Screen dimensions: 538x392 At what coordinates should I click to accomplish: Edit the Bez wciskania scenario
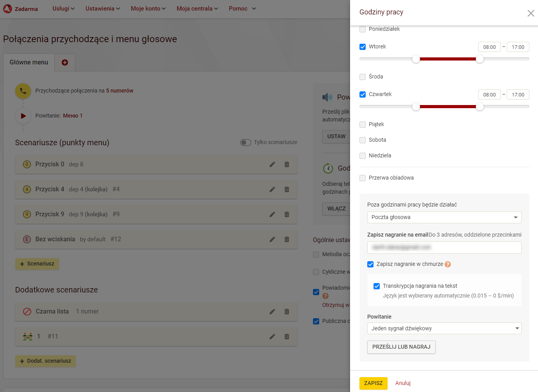[272, 239]
